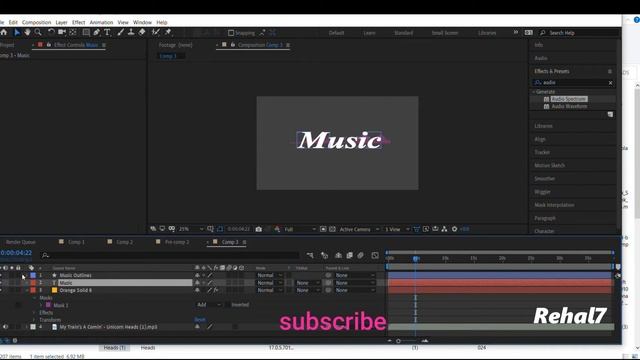Select the Audio Spectrum effect
640x360 pixels.
(569, 99)
